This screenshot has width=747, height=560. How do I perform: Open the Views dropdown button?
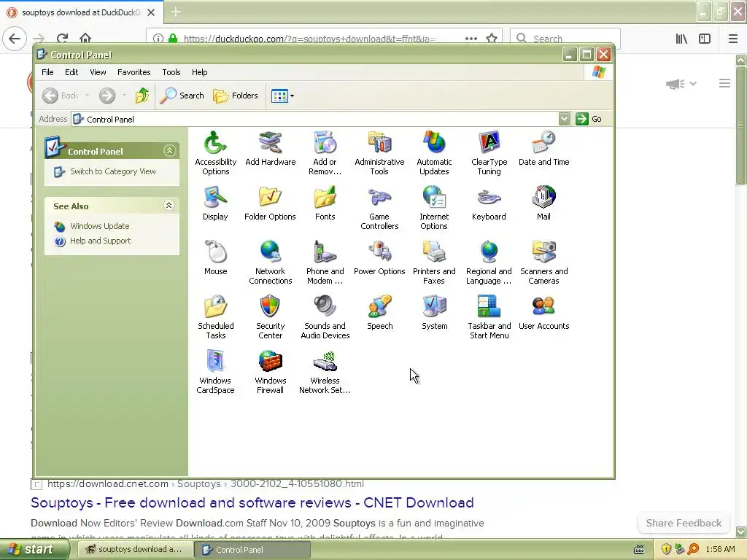tap(282, 96)
